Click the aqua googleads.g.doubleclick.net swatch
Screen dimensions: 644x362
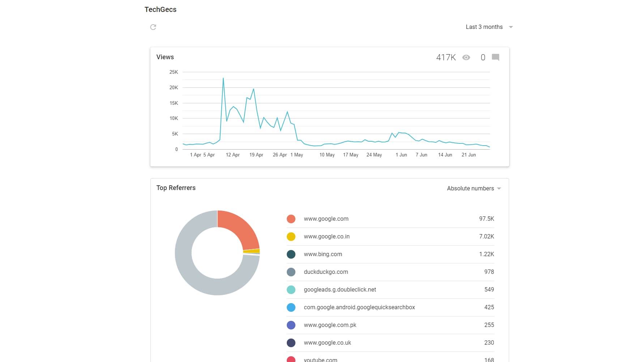point(291,290)
